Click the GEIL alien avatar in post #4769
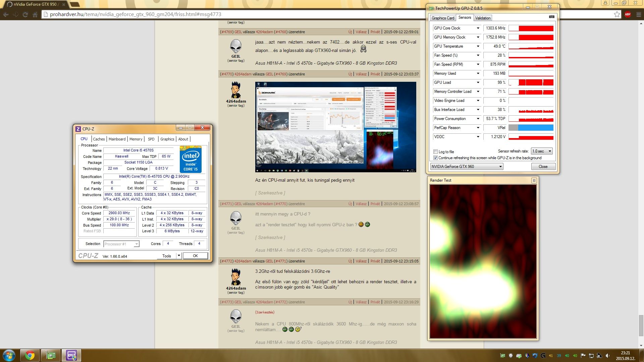Image resolution: width=644 pixels, height=362 pixels. click(236, 46)
